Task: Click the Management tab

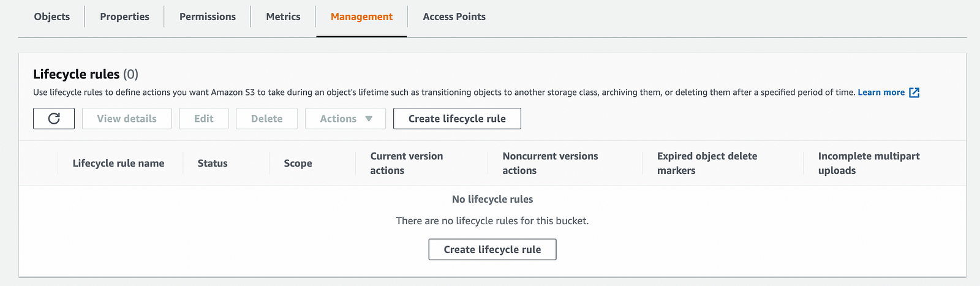Action: tap(361, 17)
